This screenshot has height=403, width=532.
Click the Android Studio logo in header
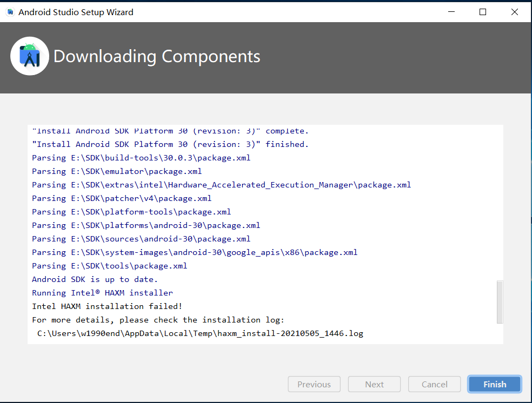point(30,56)
